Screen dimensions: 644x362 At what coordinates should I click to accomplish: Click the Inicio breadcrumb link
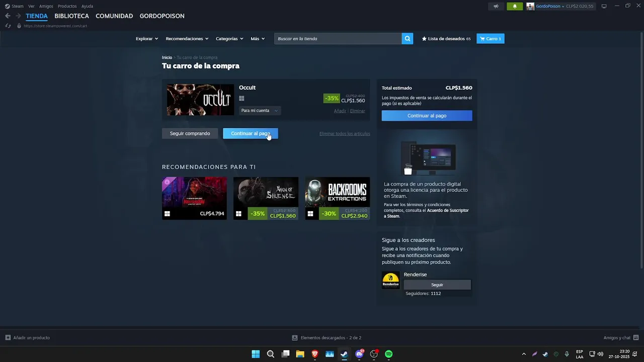[167, 57]
